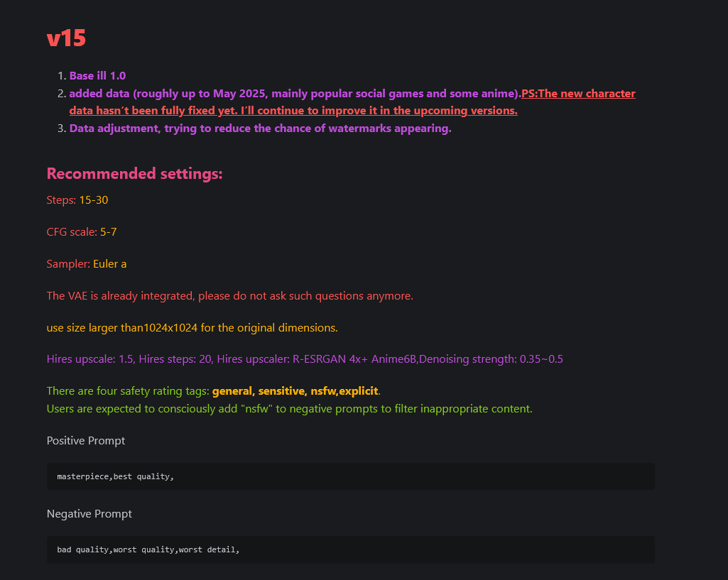This screenshot has width=728, height=580.
Task: Click the 'Recommended settings:' heading
Action: [135, 173]
